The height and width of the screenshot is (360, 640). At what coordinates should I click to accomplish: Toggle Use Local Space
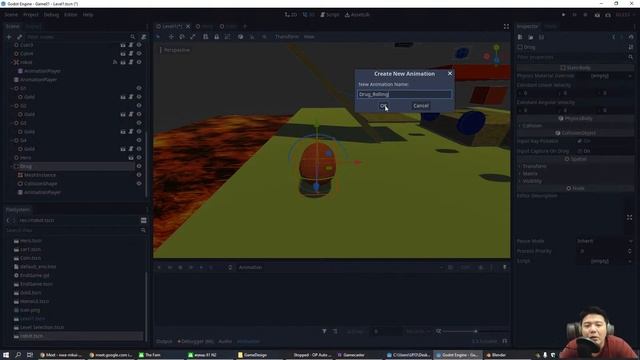[x=240, y=37]
